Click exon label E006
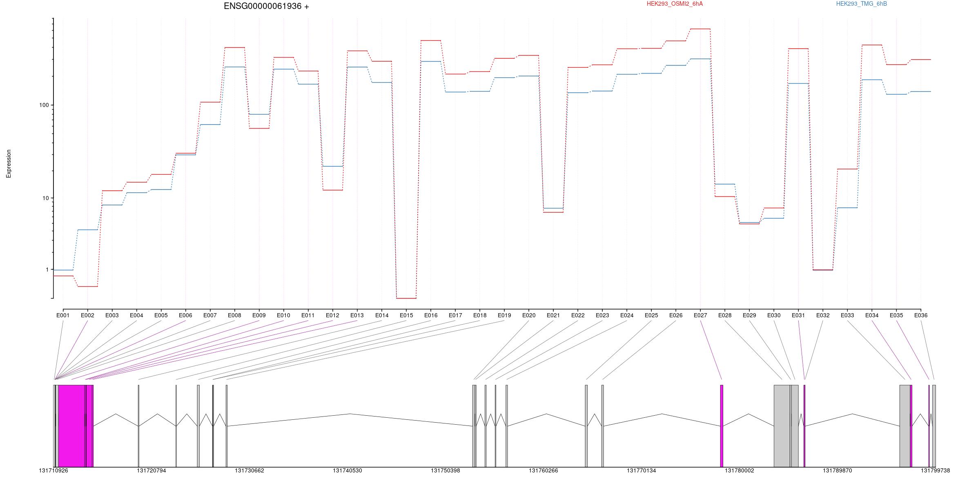Screen dimensions: 980x490 (185, 315)
